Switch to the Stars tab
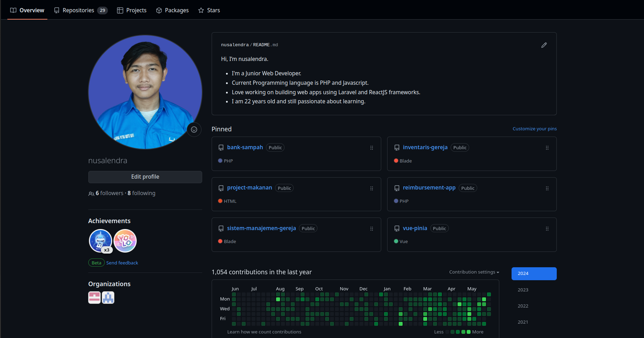Viewport: 644px width, 338px height. [x=209, y=11]
